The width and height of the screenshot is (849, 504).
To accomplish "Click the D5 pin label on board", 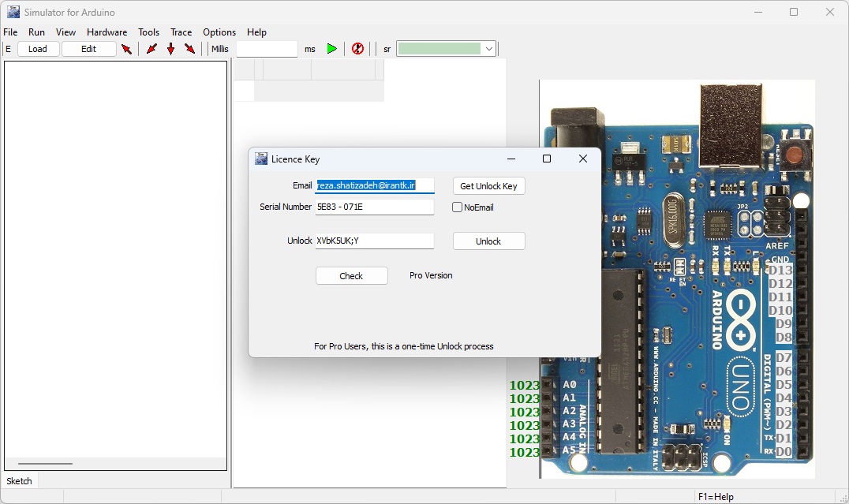I will 784,384.
